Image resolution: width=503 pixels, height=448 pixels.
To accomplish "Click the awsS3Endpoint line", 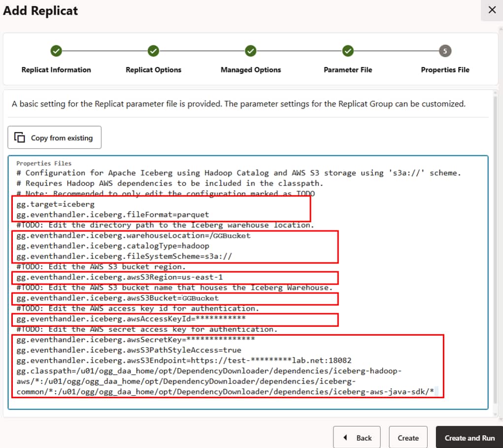I will (184, 360).
